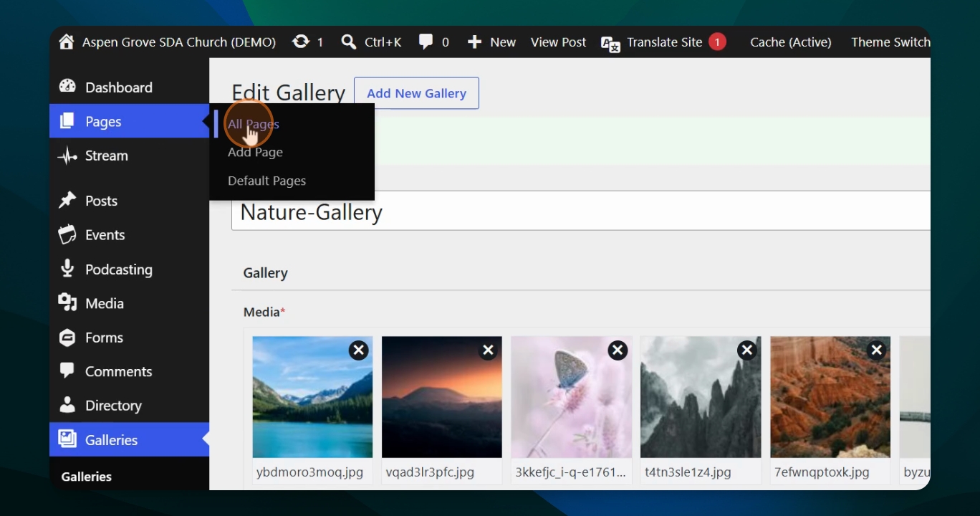Remove 7efwnqptoxk.jpg from the gallery

[x=876, y=350]
